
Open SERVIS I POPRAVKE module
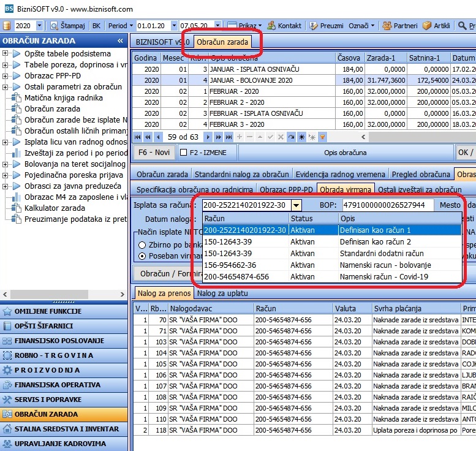(x=64, y=400)
